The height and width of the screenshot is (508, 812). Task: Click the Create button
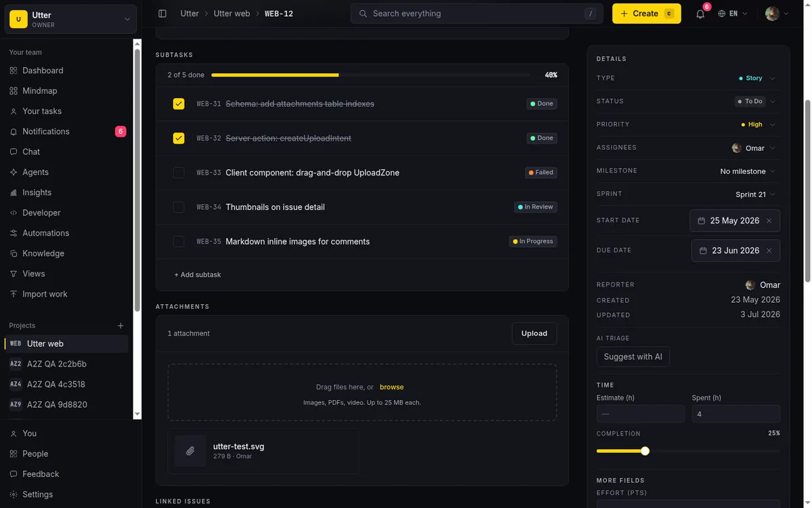pos(647,14)
